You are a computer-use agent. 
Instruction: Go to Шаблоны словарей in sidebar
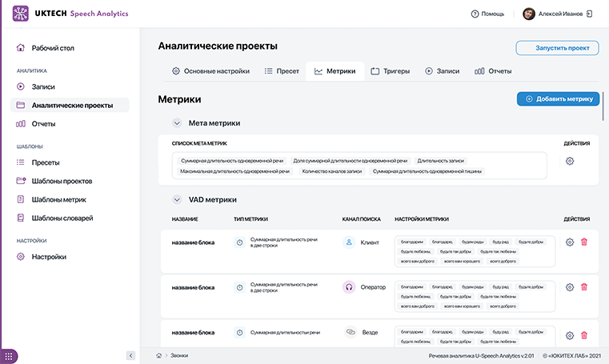62,218
